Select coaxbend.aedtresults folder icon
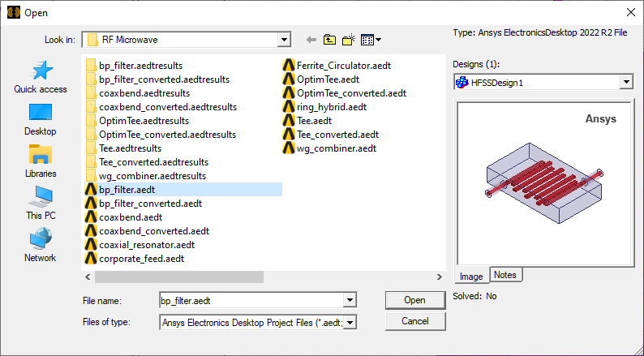 coord(91,93)
